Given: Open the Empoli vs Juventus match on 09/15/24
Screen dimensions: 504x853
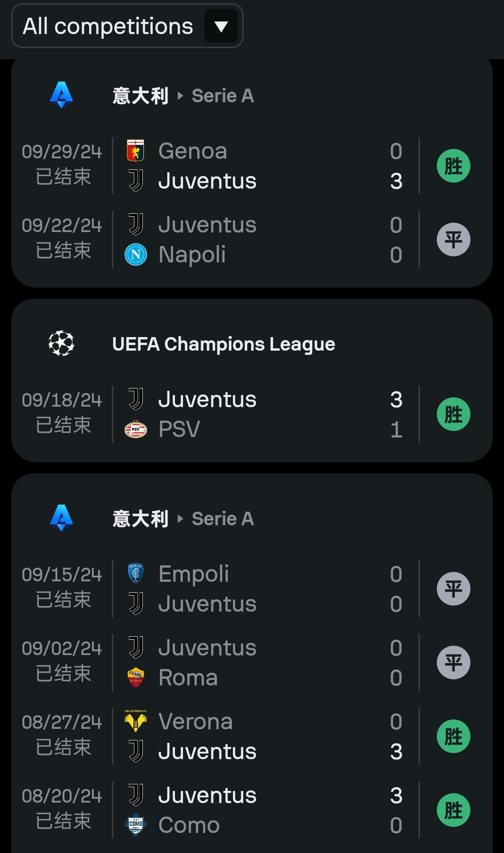Looking at the screenshot, I should (261, 589).
